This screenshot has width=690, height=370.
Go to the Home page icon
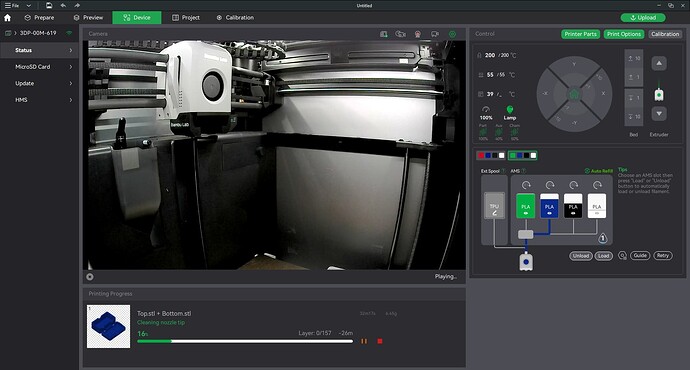point(7,18)
